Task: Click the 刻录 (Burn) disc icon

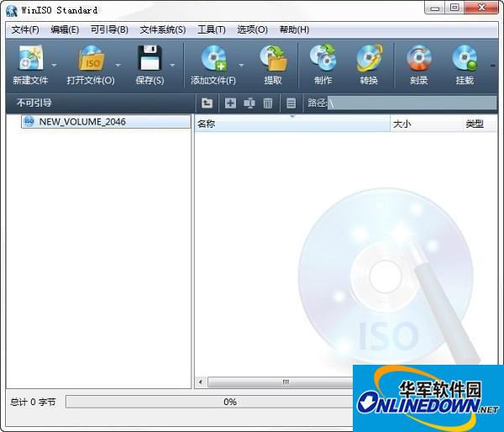Action: [418, 59]
